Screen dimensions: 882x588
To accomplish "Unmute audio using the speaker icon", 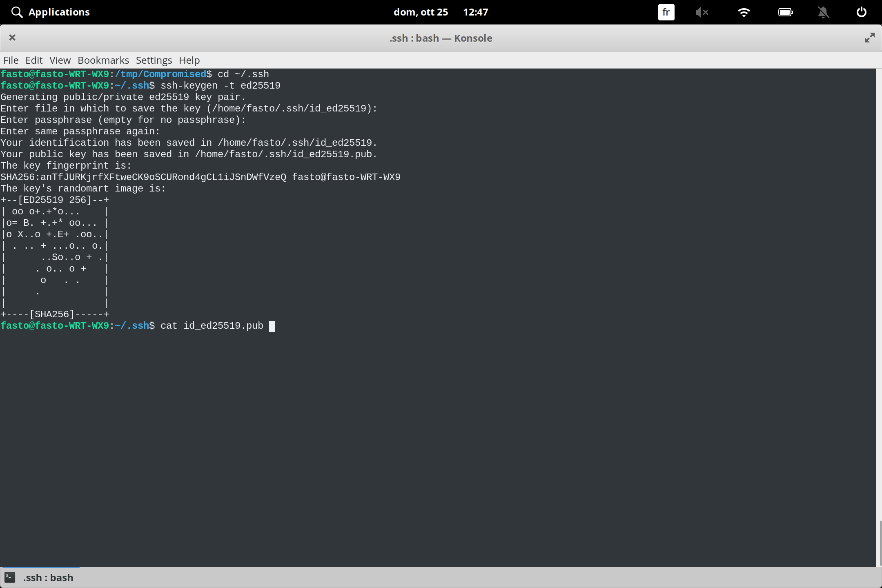I will click(702, 12).
